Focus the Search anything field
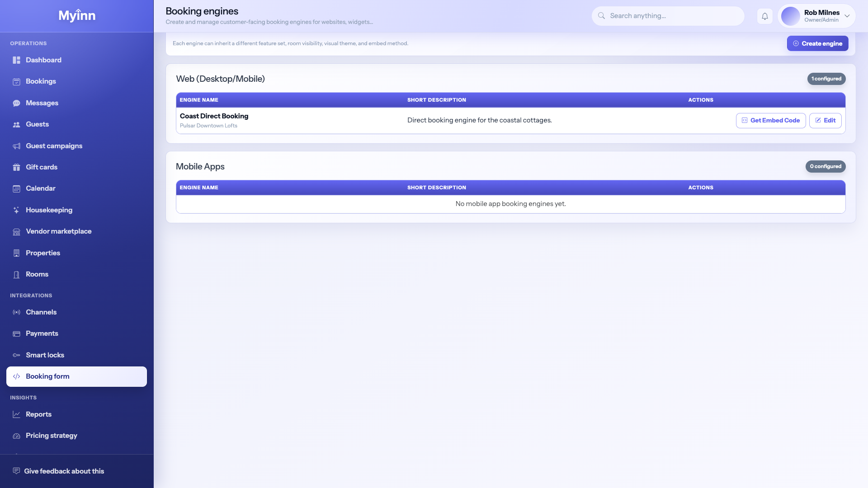Viewport: 868px width, 488px height. point(668,16)
